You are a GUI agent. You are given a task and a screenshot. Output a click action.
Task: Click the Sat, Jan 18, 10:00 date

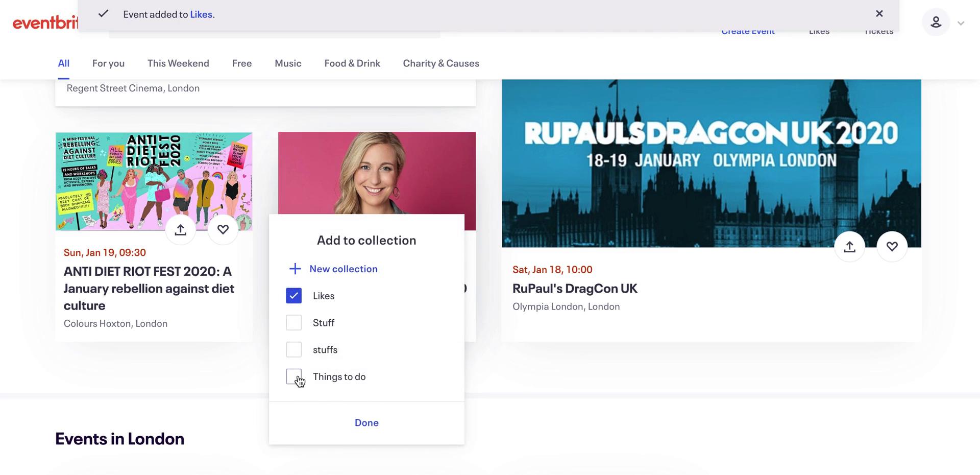(x=552, y=269)
